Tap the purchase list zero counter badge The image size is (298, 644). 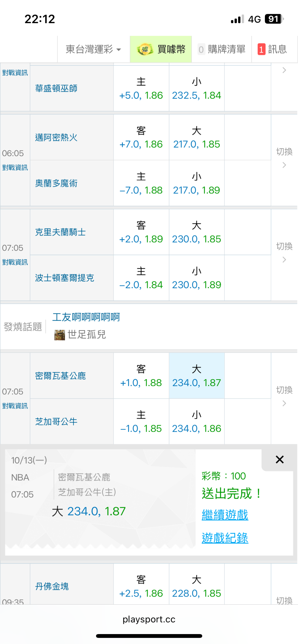pos(201,50)
